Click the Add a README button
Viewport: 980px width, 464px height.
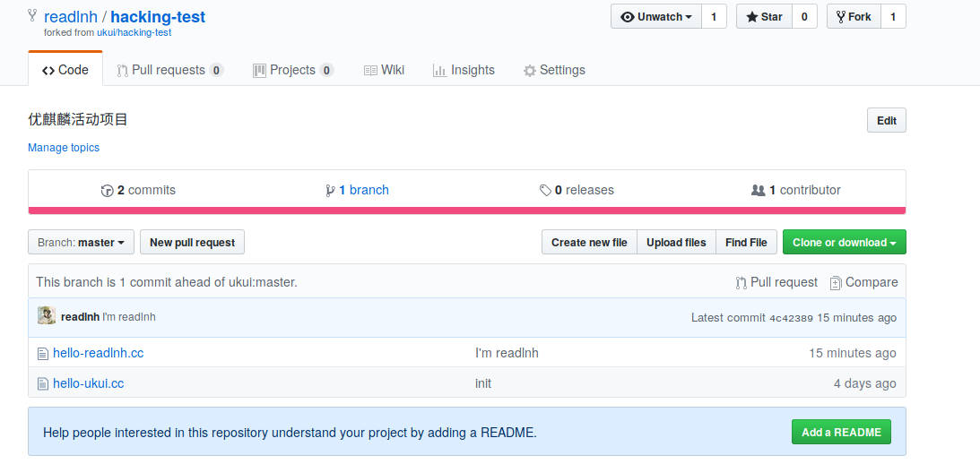coord(841,432)
